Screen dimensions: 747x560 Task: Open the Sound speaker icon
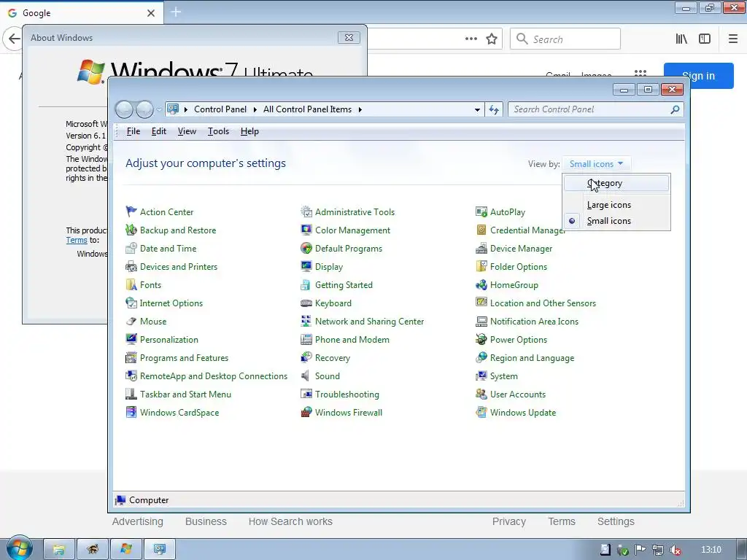click(306, 376)
